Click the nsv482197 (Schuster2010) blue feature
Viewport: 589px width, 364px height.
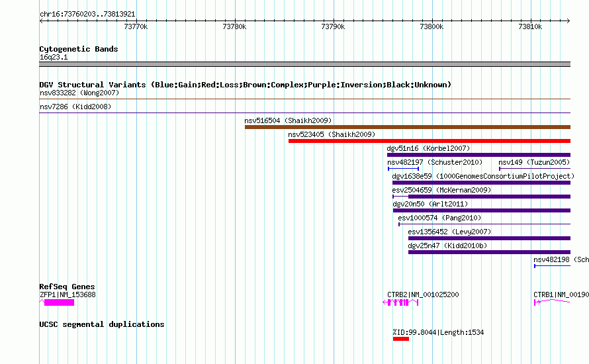[403, 169]
